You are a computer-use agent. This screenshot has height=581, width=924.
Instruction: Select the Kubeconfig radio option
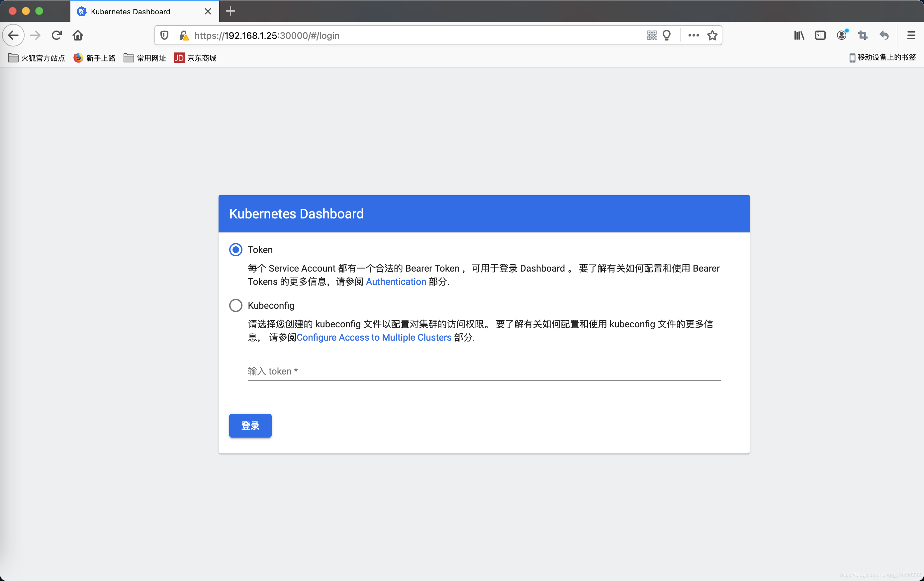235,306
